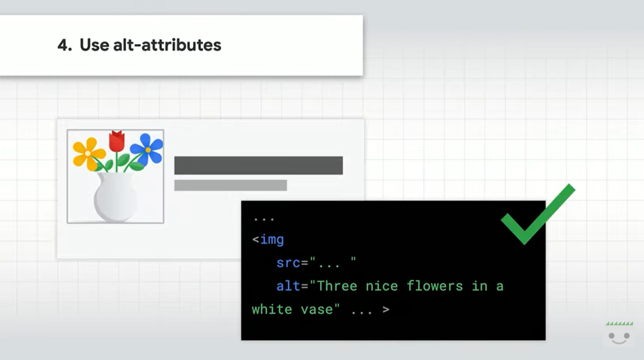Click the 'white vase' text in the code
The image size is (644, 360).
click(292, 309)
